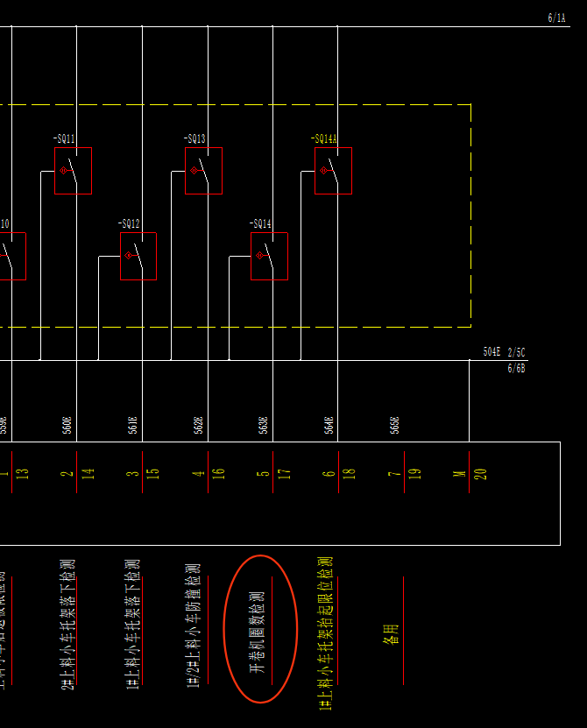Screen dimensions: 587x728
Task: Select the 开卷机圈数检测 label
Action: pyautogui.click(x=257, y=633)
